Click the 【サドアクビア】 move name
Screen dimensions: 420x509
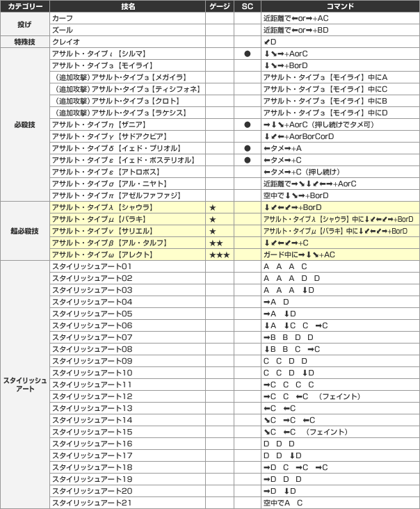(x=109, y=136)
